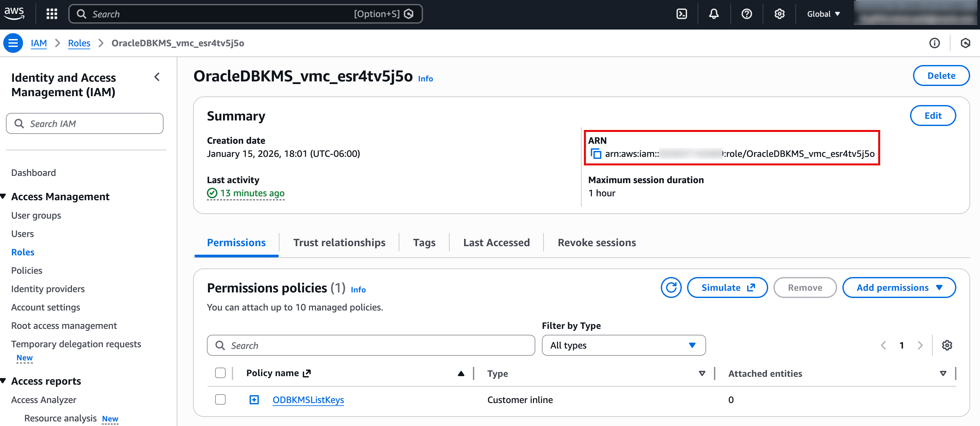The width and height of the screenshot is (980, 426).
Task: Select the ODBKMSListKeys policy checkbox
Action: (x=220, y=399)
